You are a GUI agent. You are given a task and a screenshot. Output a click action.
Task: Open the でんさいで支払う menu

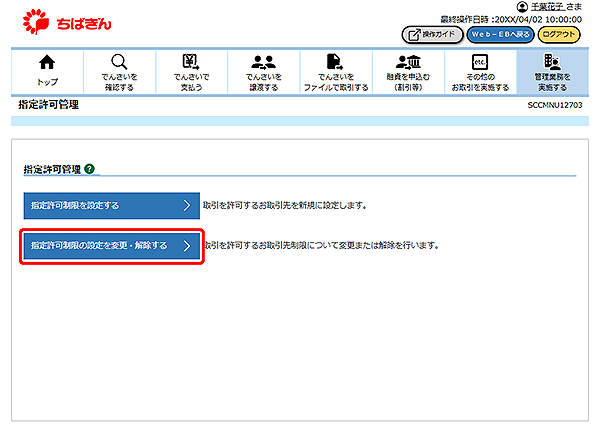191,72
